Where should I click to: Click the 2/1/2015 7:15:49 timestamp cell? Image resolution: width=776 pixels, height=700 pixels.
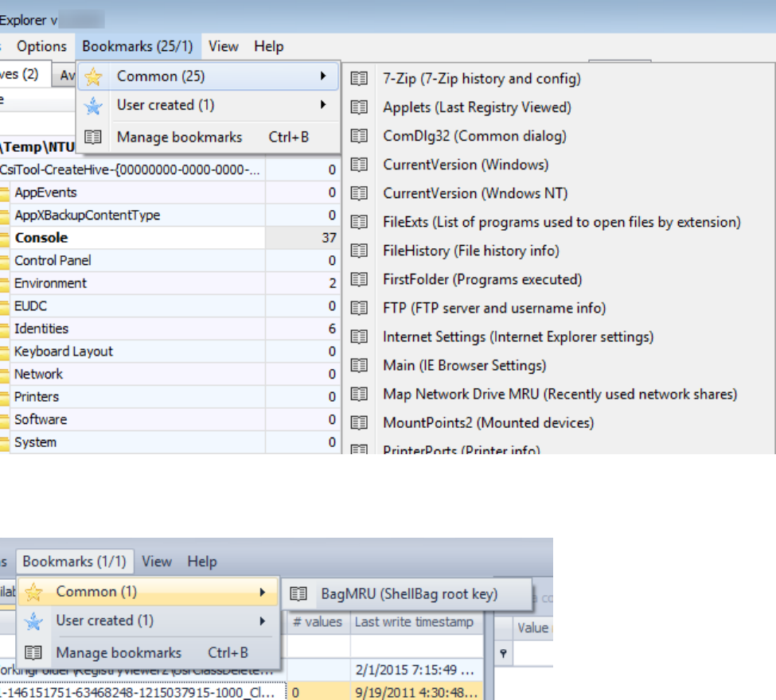click(417, 671)
